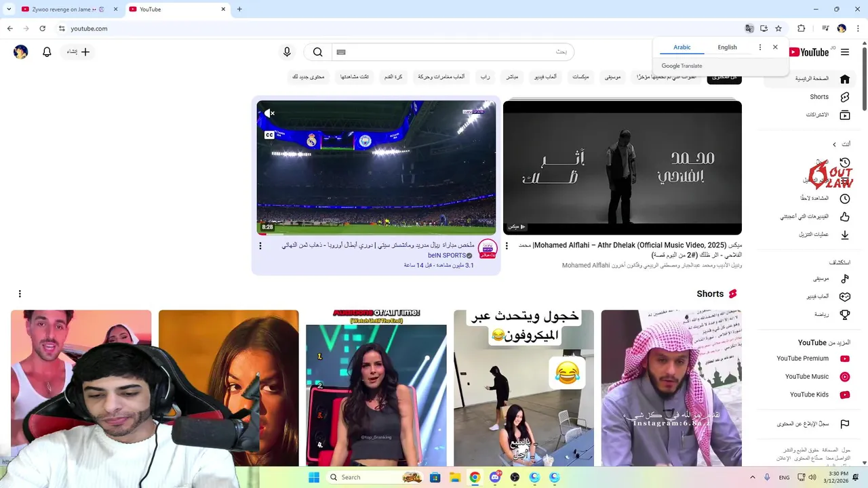
Task: Open Chrome three-dot menu
Action: click(857, 28)
